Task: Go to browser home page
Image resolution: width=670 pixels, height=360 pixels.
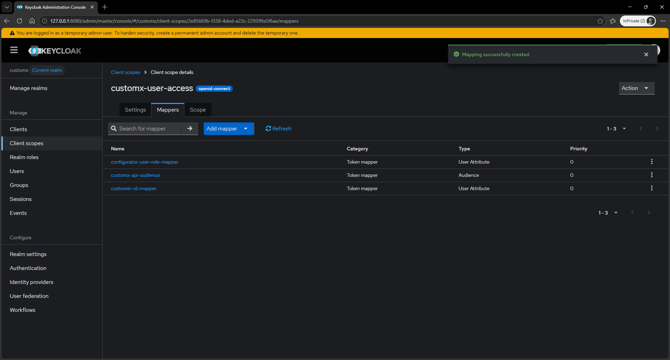Action: click(x=32, y=21)
